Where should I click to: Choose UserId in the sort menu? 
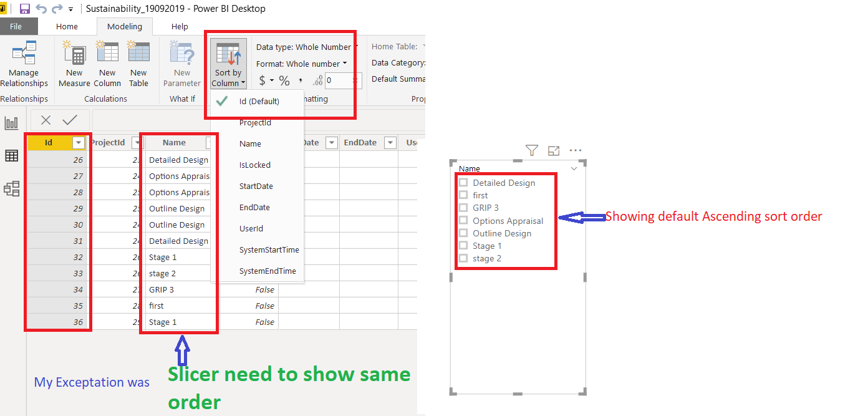[257, 228]
